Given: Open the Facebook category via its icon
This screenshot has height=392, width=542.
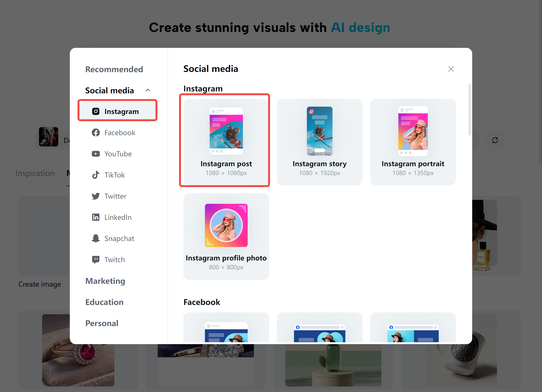Looking at the screenshot, I should (96, 133).
